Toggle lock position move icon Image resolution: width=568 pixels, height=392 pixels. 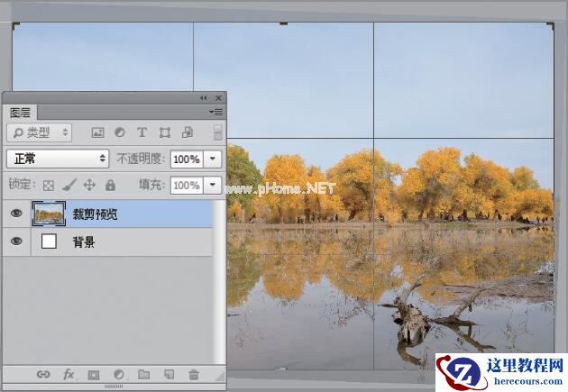coord(89,185)
